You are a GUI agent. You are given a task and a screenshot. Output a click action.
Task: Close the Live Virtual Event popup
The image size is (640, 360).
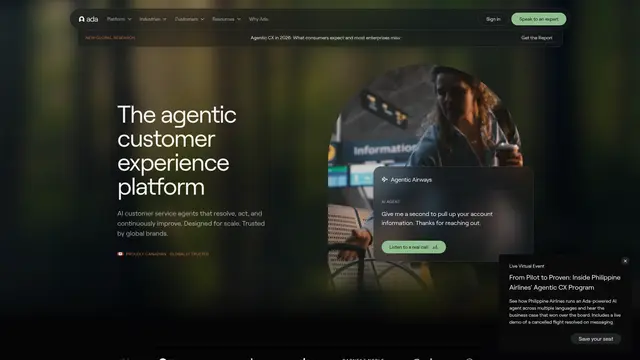point(625,261)
